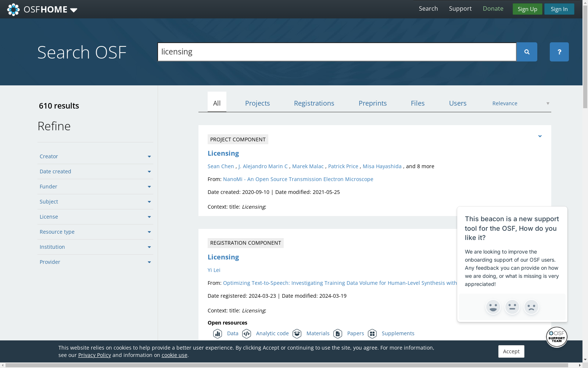Open the Data resource link text
Image resolution: width=588 pixels, height=368 pixels.
click(x=233, y=333)
